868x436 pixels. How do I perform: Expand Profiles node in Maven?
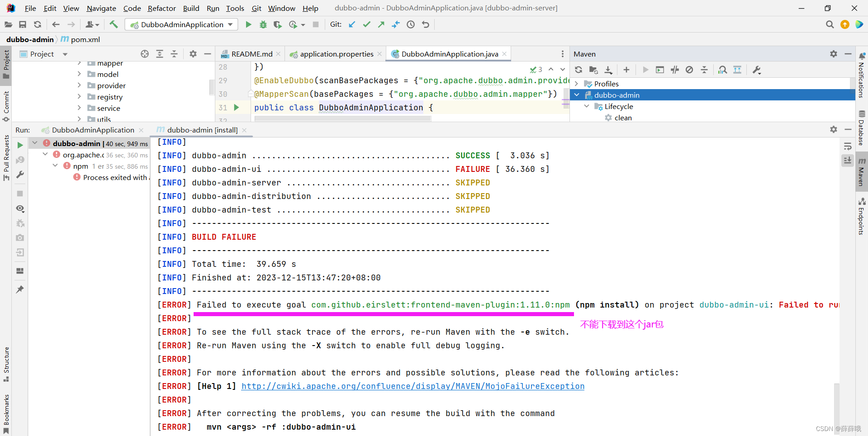(x=577, y=84)
